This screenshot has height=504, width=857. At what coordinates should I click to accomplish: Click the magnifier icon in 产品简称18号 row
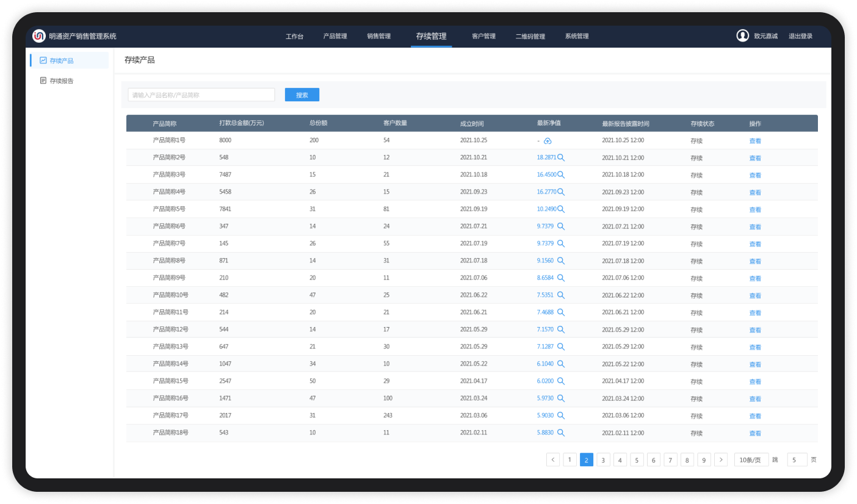[x=561, y=433]
